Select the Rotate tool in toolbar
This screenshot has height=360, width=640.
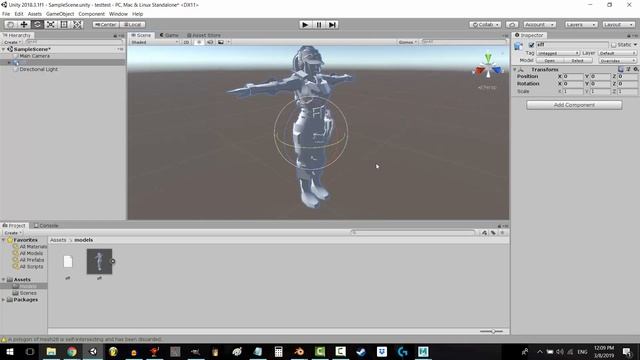pos(37,24)
